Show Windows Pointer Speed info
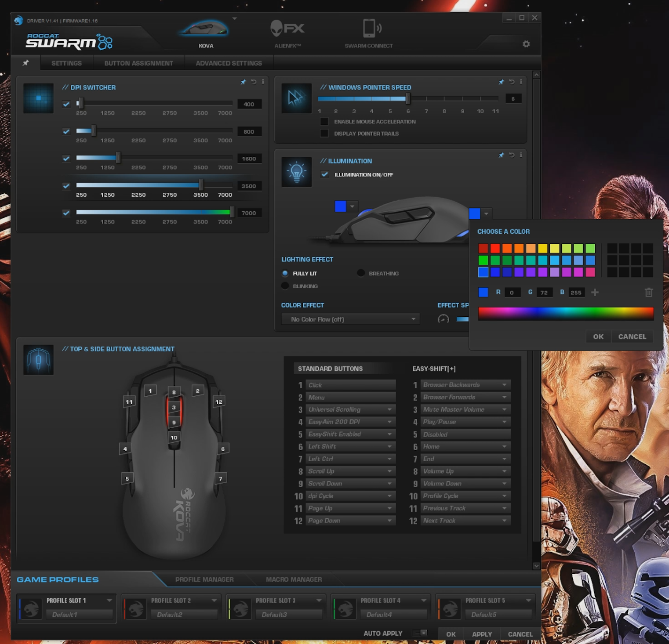The height and width of the screenshot is (644, 669). click(521, 82)
